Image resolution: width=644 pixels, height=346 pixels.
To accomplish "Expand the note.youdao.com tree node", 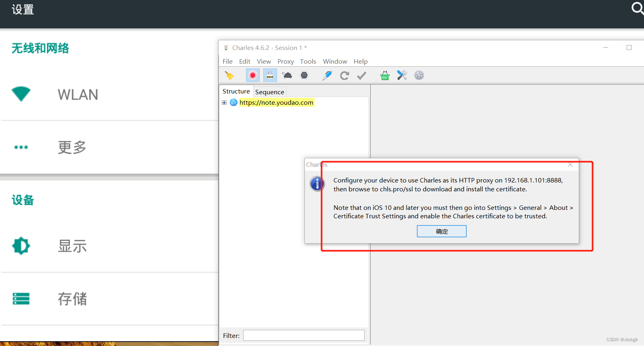I will pyautogui.click(x=224, y=103).
